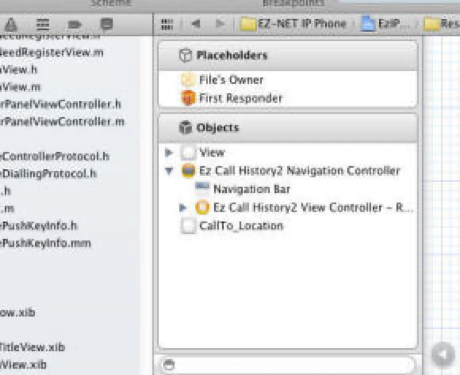Viewport: 460px width, 375px height.
Task: Open ControllerProtocol.h file
Action: click(55, 156)
